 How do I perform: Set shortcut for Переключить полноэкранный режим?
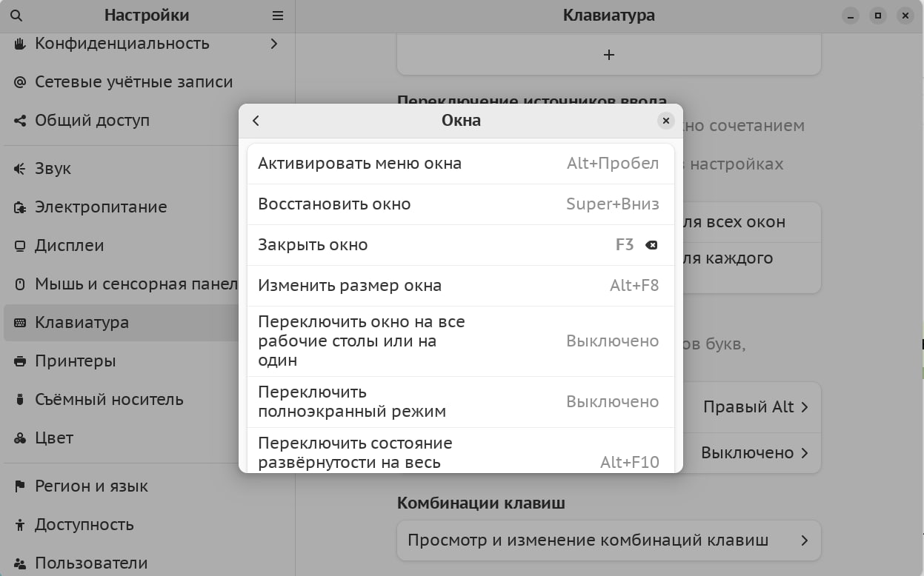pyautogui.click(x=460, y=401)
